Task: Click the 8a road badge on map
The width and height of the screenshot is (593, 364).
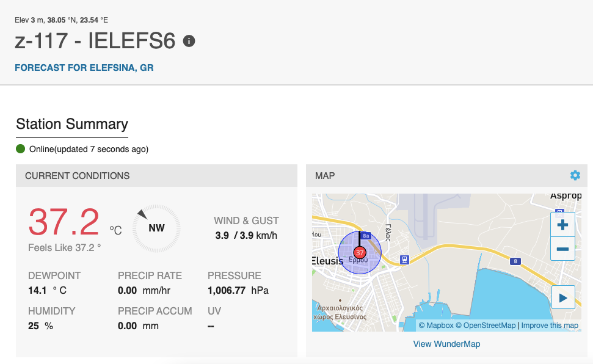Action: (x=365, y=236)
